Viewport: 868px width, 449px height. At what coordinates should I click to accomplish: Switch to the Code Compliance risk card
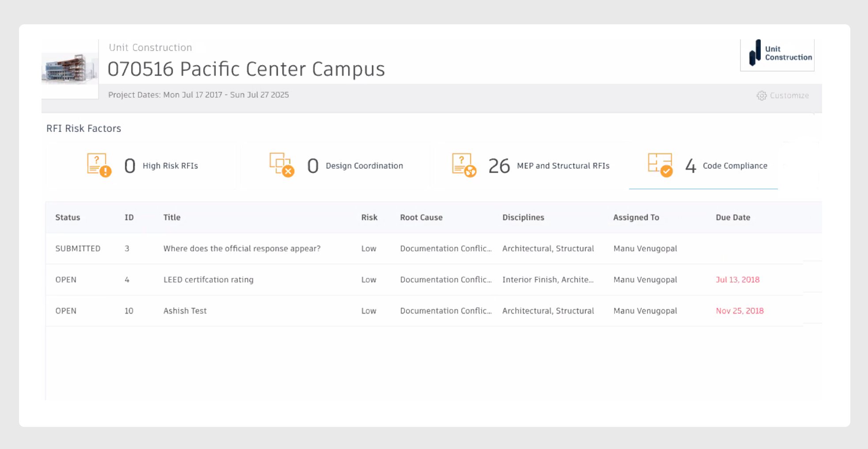point(703,166)
